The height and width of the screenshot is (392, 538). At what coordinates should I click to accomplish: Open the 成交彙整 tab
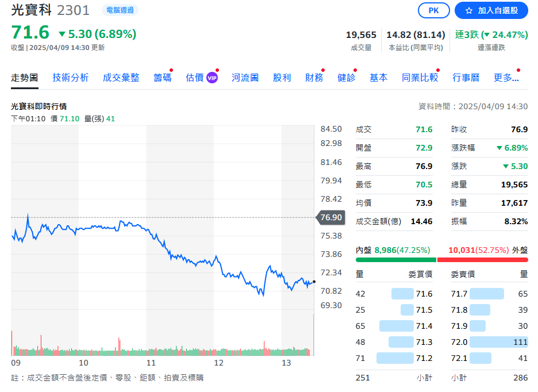(121, 78)
